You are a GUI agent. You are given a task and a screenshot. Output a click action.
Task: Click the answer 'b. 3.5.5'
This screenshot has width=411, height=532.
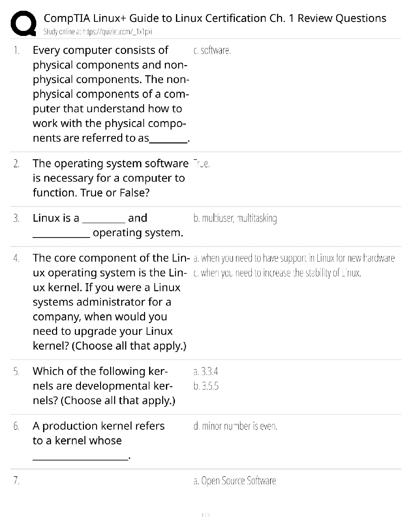tap(206, 386)
